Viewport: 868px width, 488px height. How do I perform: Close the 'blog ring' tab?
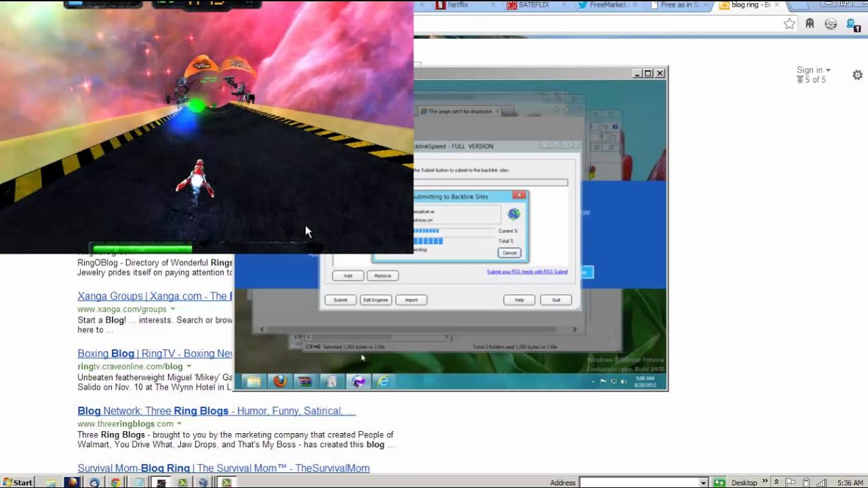coord(776,5)
